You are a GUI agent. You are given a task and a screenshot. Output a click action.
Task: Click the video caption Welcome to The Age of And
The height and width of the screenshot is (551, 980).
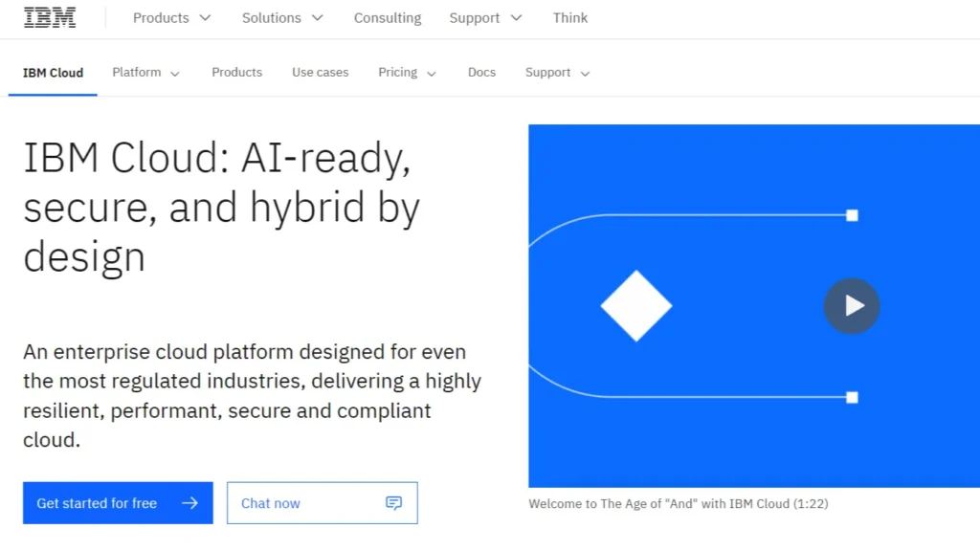[x=679, y=503]
